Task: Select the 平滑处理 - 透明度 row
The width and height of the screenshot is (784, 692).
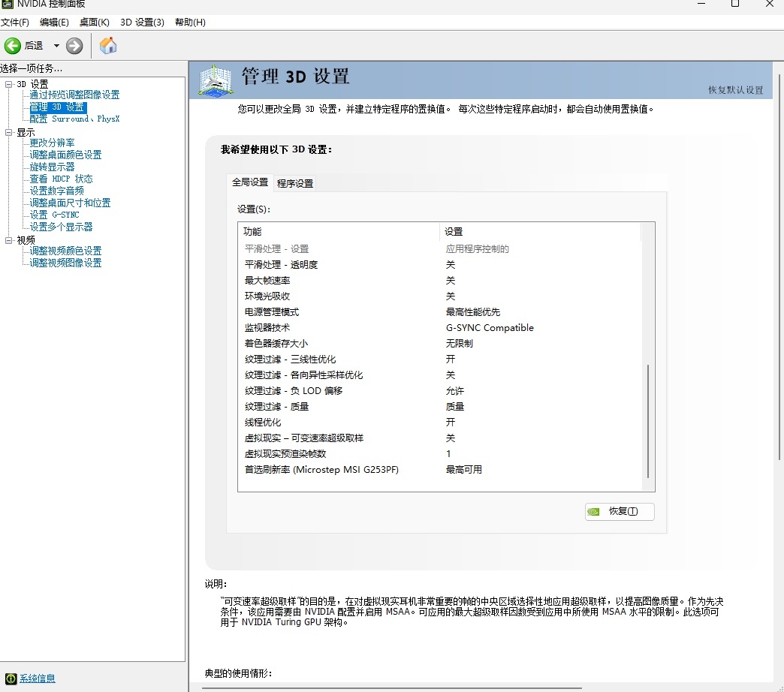Action: (440, 265)
